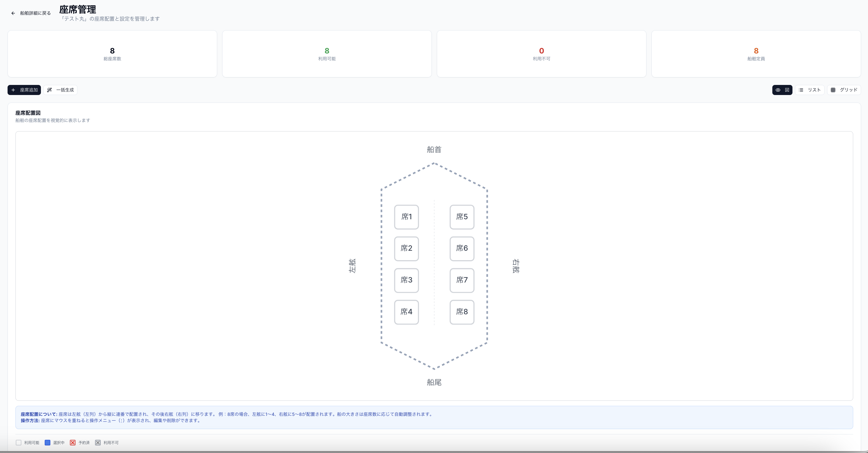Screen dimensions: 868x453
Task: Click the back arrow icon
Action: (13, 13)
